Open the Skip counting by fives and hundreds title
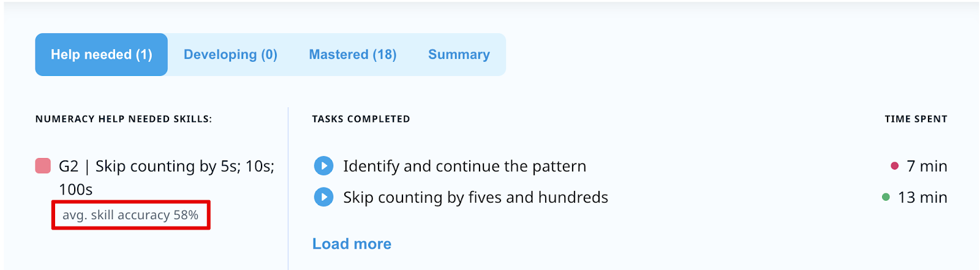Image resolution: width=980 pixels, height=270 pixels. click(475, 197)
